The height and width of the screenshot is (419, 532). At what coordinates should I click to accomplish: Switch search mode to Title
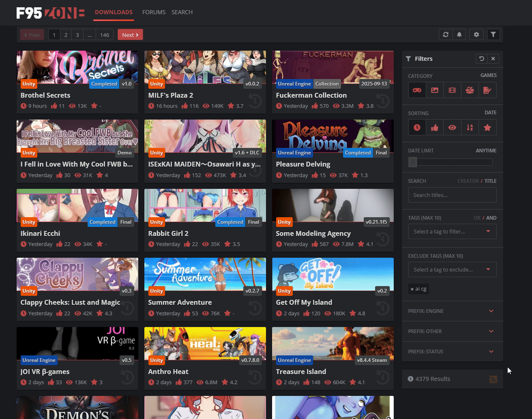click(490, 181)
